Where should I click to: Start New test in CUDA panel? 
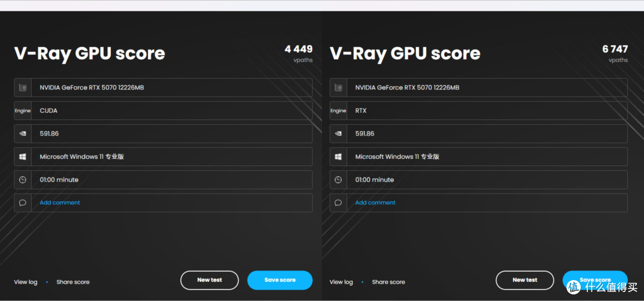point(209,280)
